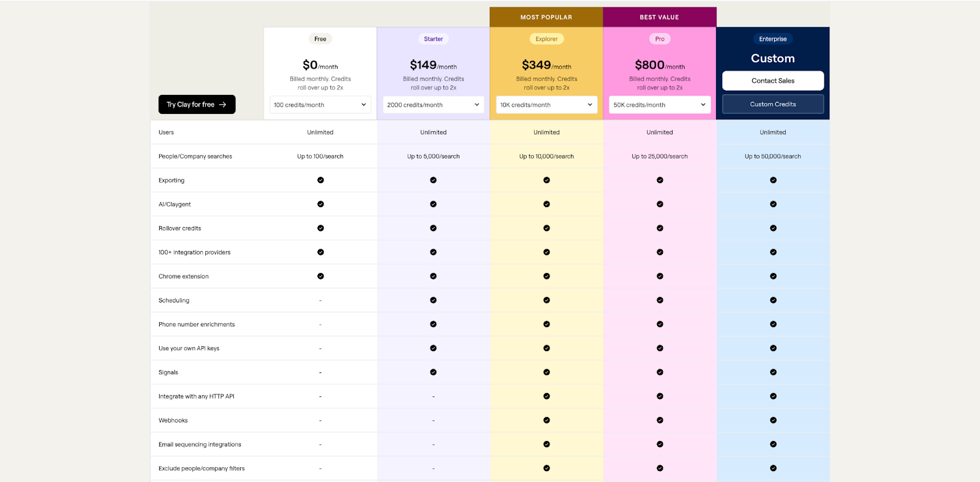Screen dimensions: 980x482
Task: Click the Try Clay for free button
Action: click(197, 104)
